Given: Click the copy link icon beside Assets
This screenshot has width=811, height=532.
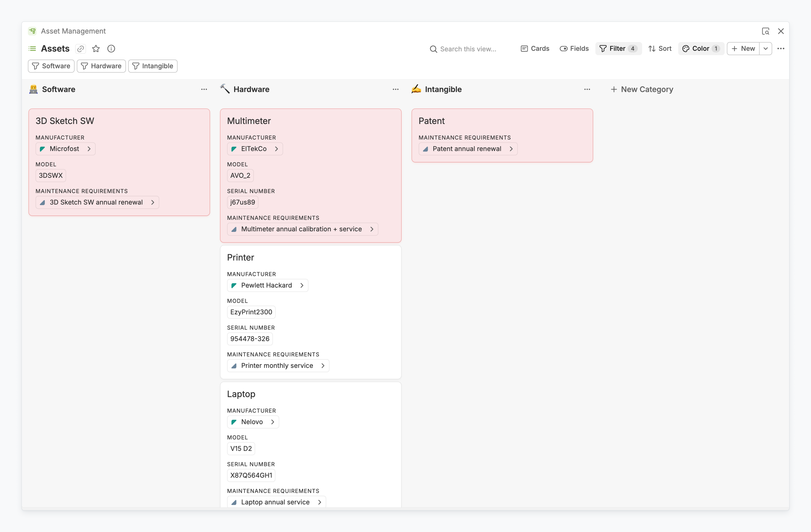Looking at the screenshot, I should [80, 49].
